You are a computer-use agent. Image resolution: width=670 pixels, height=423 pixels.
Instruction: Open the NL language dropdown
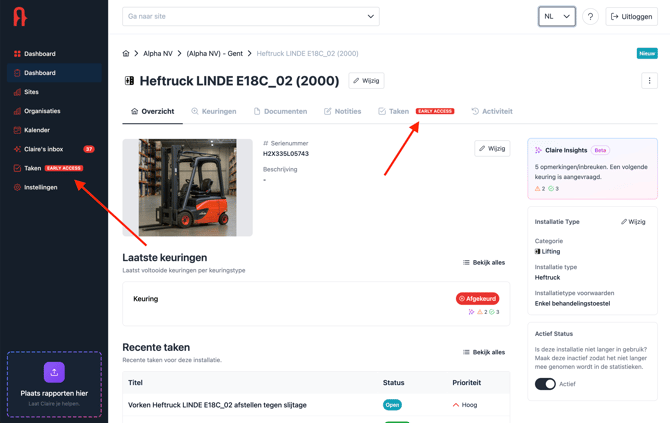click(x=557, y=17)
